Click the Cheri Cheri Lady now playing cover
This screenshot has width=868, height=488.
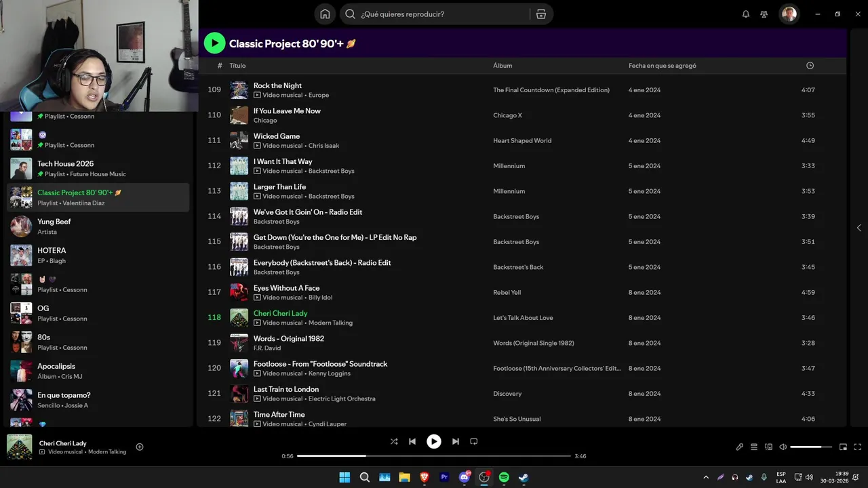click(20, 447)
